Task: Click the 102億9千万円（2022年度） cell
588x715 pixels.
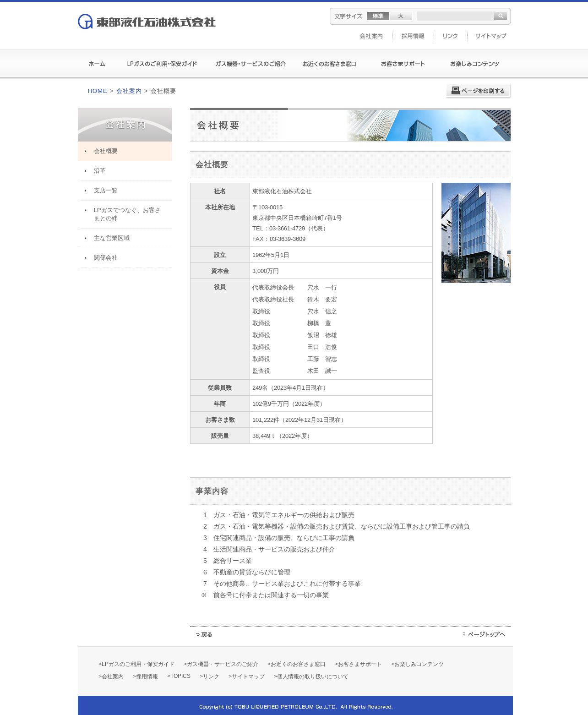Action: point(341,404)
